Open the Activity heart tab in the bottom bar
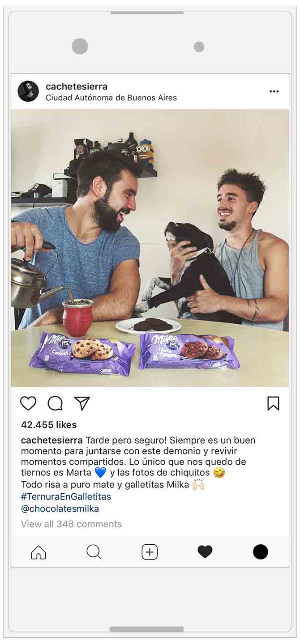Viewport: 300px width, 644px height. coord(205,552)
